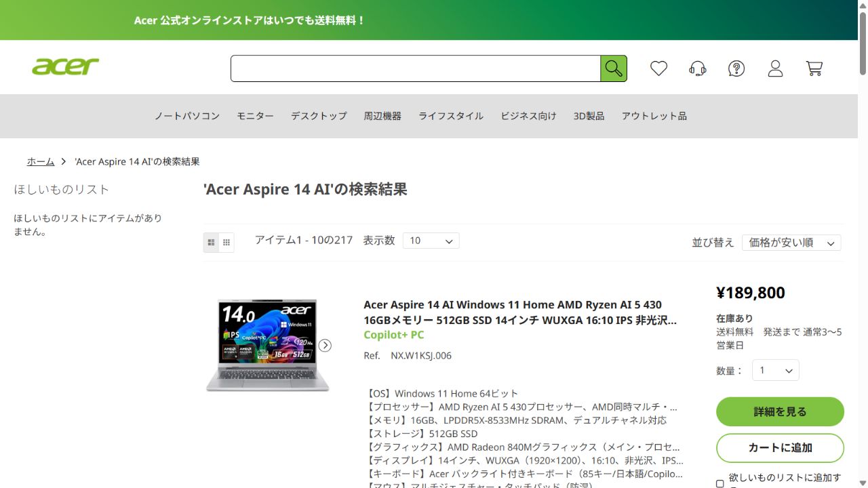Click the Acer logo
This screenshot has height=488, width=868.
click(66, 66)
